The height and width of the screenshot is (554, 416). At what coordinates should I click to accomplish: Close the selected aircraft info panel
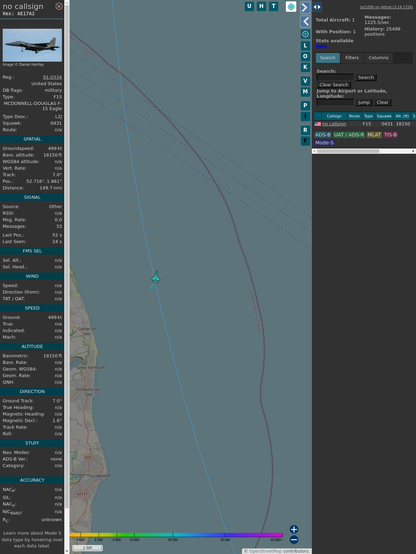click(x=59, y=6)
